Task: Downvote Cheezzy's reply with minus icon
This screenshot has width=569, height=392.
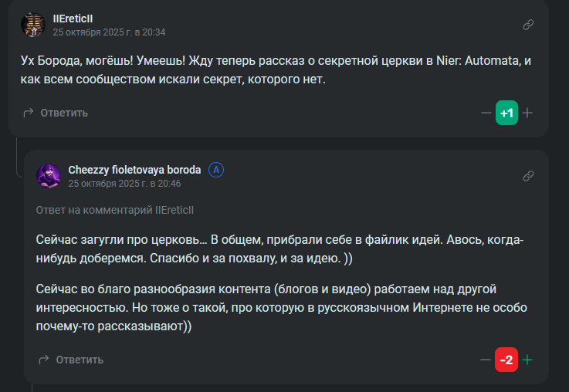Action: 486,360
